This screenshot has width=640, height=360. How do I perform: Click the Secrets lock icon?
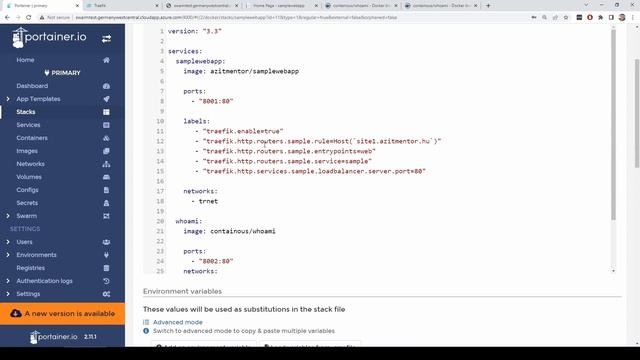coord(106,203)
